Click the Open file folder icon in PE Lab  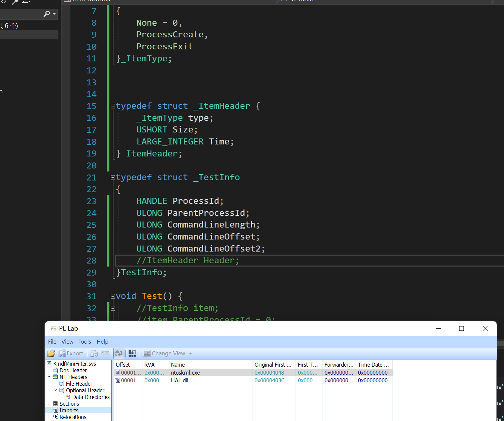click(51, 353)
